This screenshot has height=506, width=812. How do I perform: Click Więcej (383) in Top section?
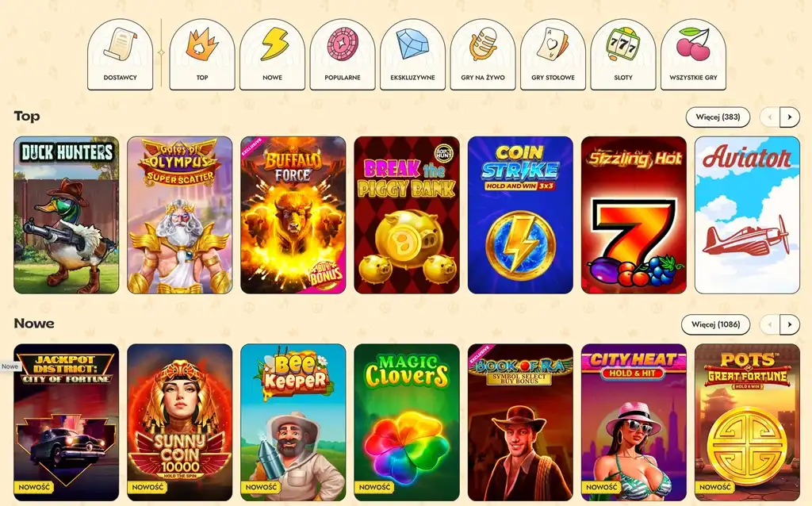pyautogui.click(x=718, y=117)
